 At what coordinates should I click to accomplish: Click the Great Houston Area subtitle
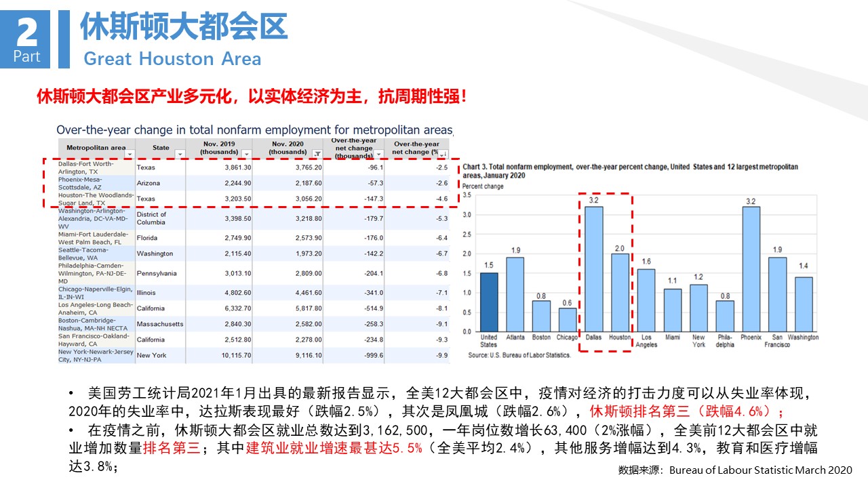(x=172, y=59)
